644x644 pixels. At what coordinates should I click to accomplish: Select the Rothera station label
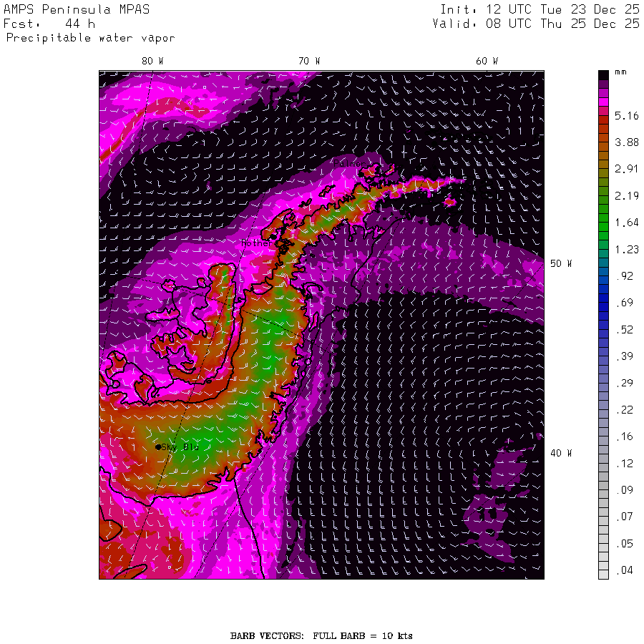pyautogui.click(x=256, y=243)
